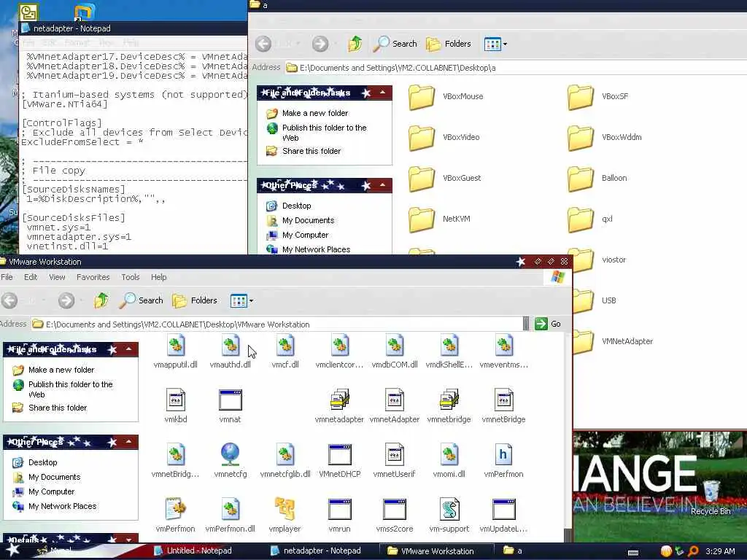Select the NetKVM folder

click(x=439, y=219)
